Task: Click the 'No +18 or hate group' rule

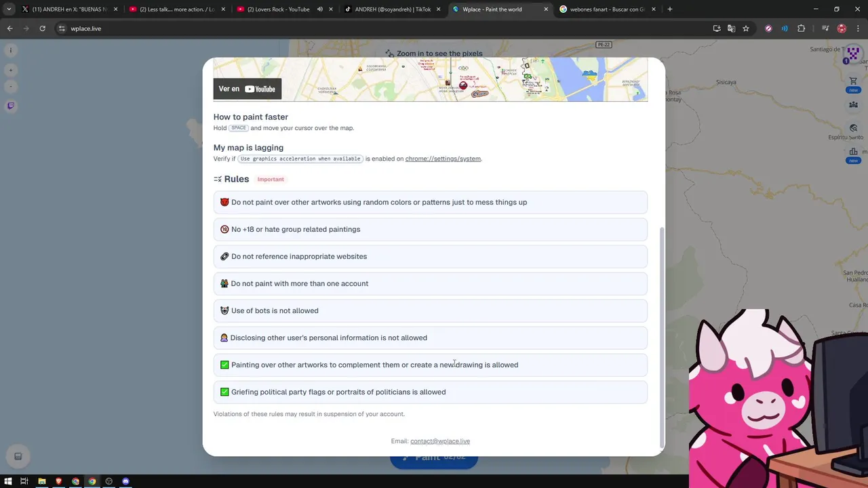Action: click(431, 229)
